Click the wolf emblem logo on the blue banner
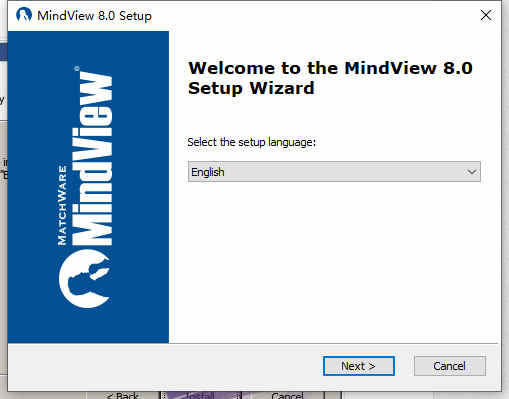The image size is (509, 399). coord(85,278)
